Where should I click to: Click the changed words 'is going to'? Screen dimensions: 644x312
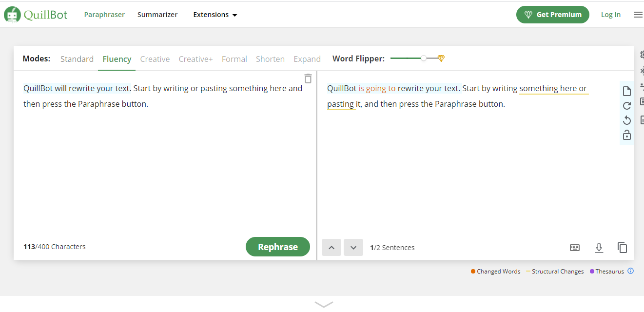377,88
